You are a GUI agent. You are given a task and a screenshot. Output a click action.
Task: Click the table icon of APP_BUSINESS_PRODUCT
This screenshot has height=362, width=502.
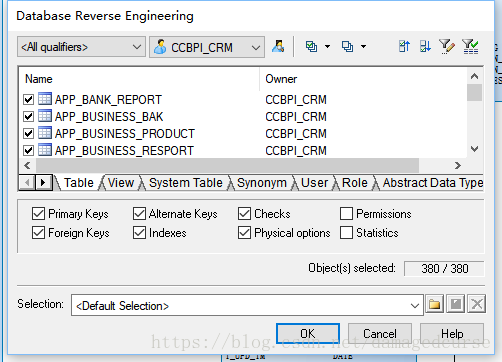pyautogui.click(x=45, y=133)
